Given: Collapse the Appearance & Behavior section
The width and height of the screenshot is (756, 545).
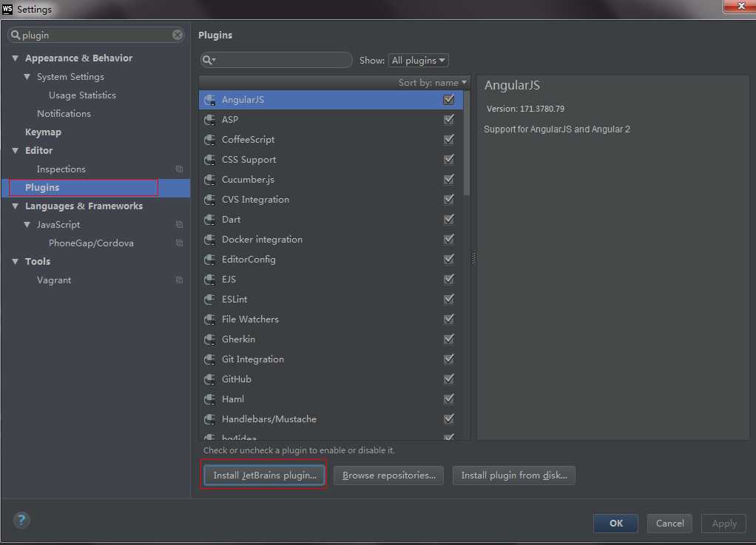Looking at the screenshot, I should point(16,58).
